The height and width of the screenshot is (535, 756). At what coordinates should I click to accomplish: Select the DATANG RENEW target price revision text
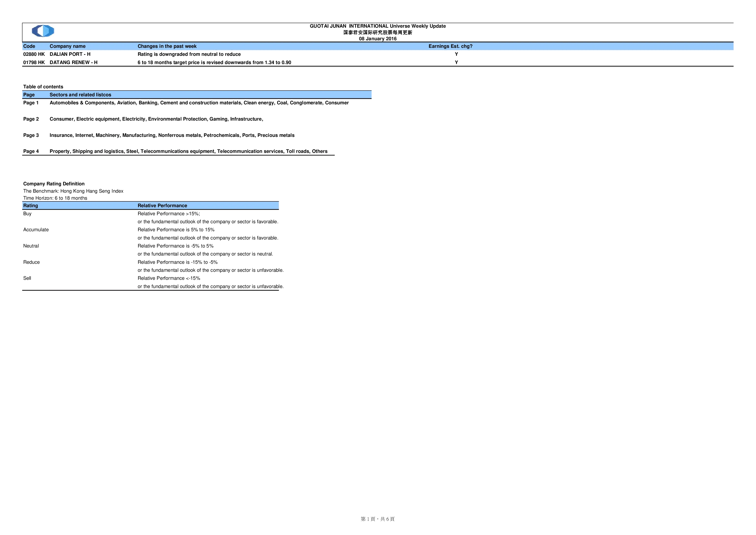(214, 62)
